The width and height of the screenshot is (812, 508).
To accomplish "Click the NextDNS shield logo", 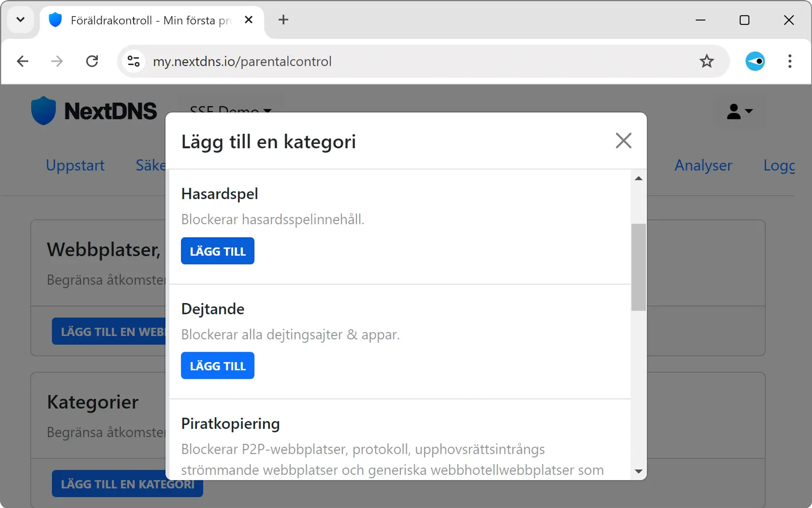I will tap(43, 111).
